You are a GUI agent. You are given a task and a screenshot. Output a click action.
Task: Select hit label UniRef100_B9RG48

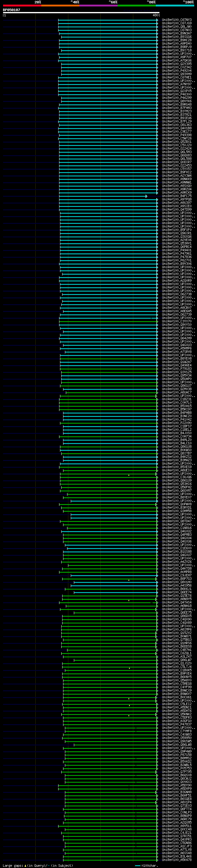point(176,104)
